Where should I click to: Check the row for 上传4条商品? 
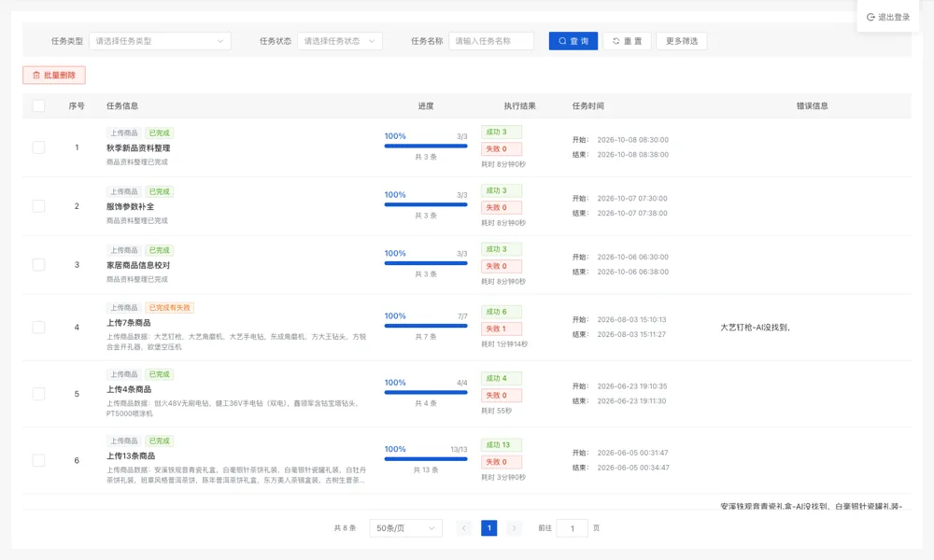[38, 394]
